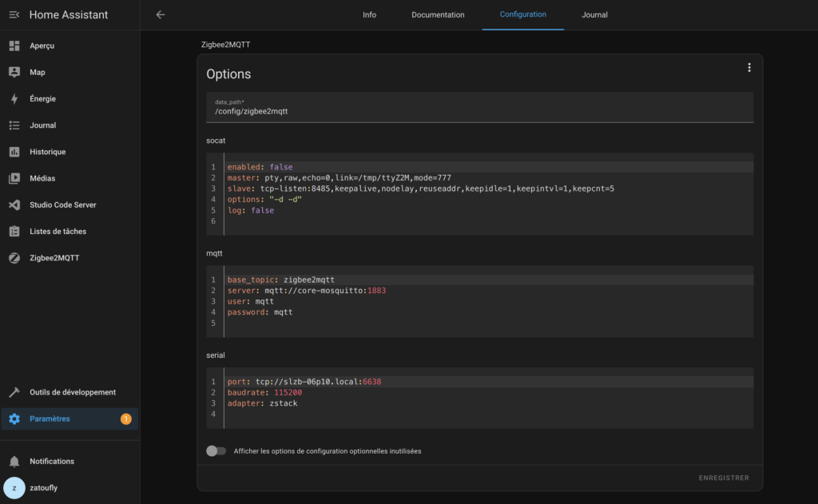Collapse the sidebar with the hamburger icon

[x=14, y=14]
